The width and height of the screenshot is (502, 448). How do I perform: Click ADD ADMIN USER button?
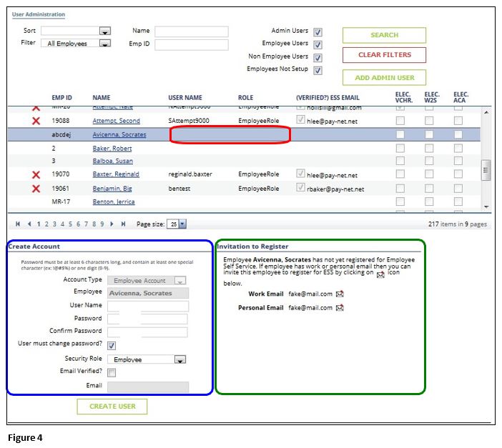pyautogui.click(x=384, y=78)
